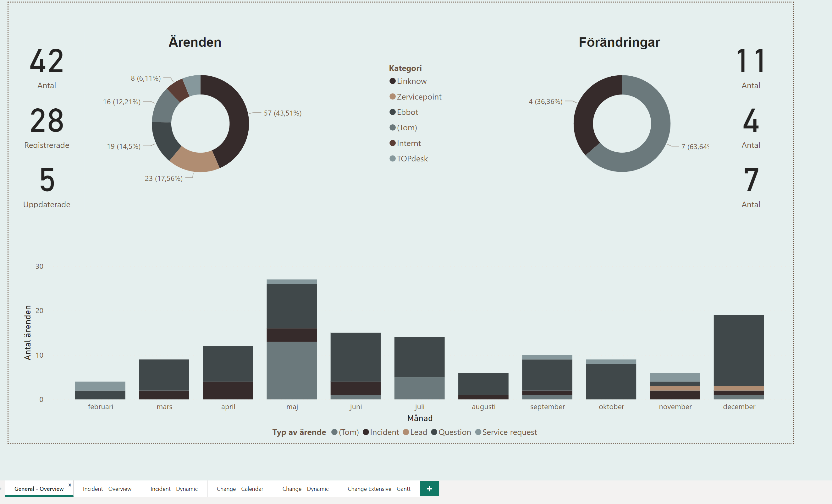This screenshot has width=832, height=504.
Task: Select the Lead color marker in bottom legend
Action: pyautogui.click(x=405, y=432)
